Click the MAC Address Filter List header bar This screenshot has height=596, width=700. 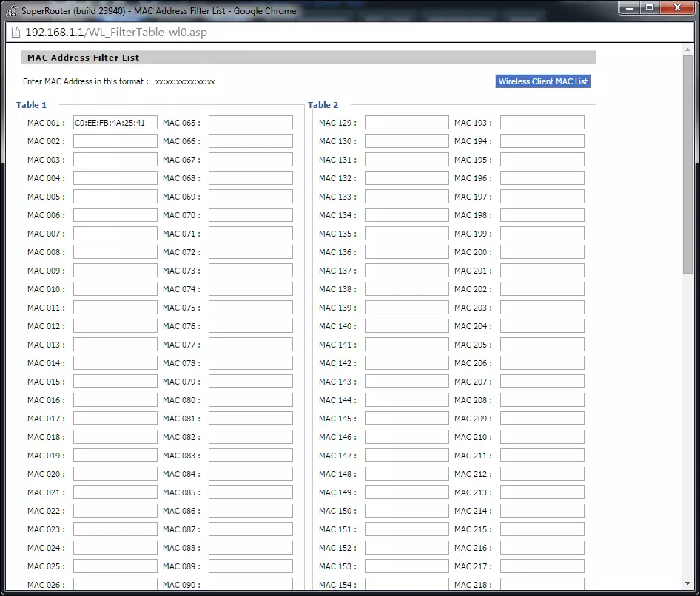coord(309,57)
